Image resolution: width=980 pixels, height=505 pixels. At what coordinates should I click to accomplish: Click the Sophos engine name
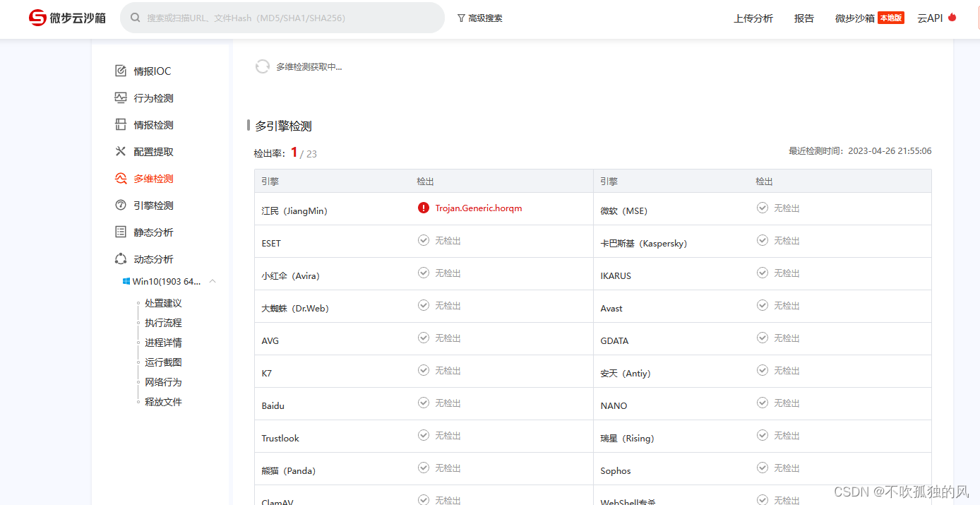coord(616,470)
